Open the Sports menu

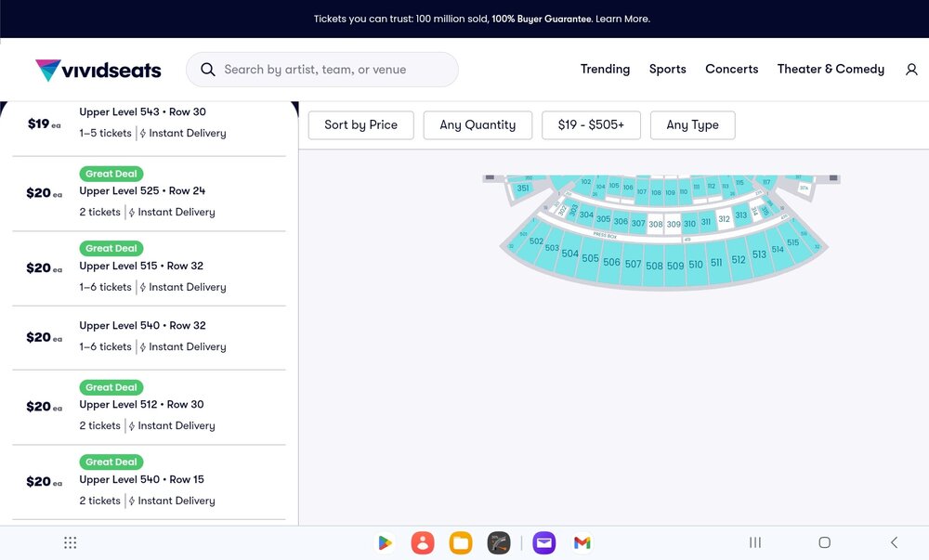667,70
